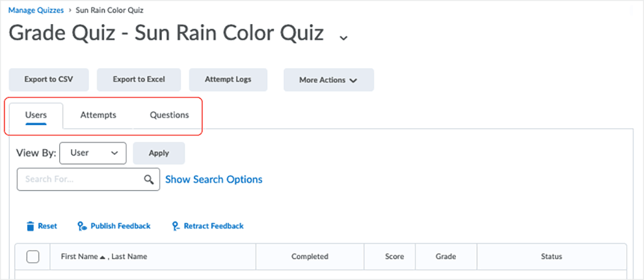Click the Apply button
The image size is (644, 280).
coord(159,153)
